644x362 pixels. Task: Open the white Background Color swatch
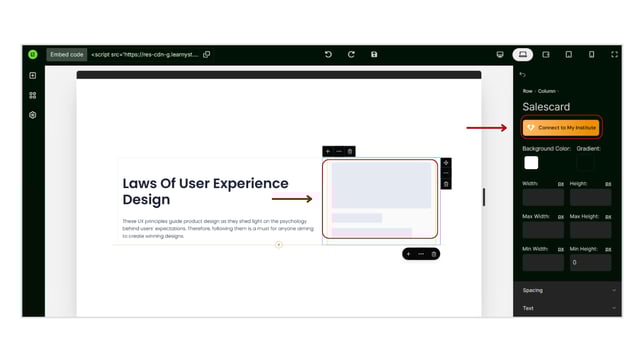531,163
